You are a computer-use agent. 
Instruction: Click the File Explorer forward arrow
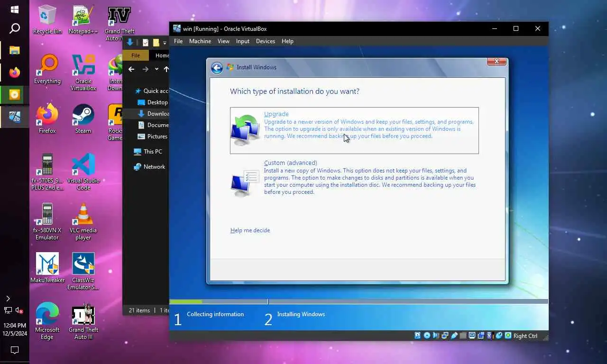click(146, 69)
